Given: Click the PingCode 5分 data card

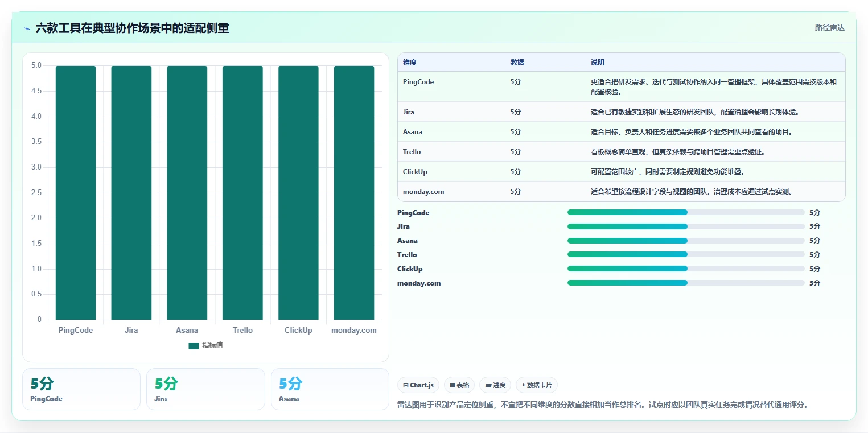Looking at the screenshot, I should 81,389.
